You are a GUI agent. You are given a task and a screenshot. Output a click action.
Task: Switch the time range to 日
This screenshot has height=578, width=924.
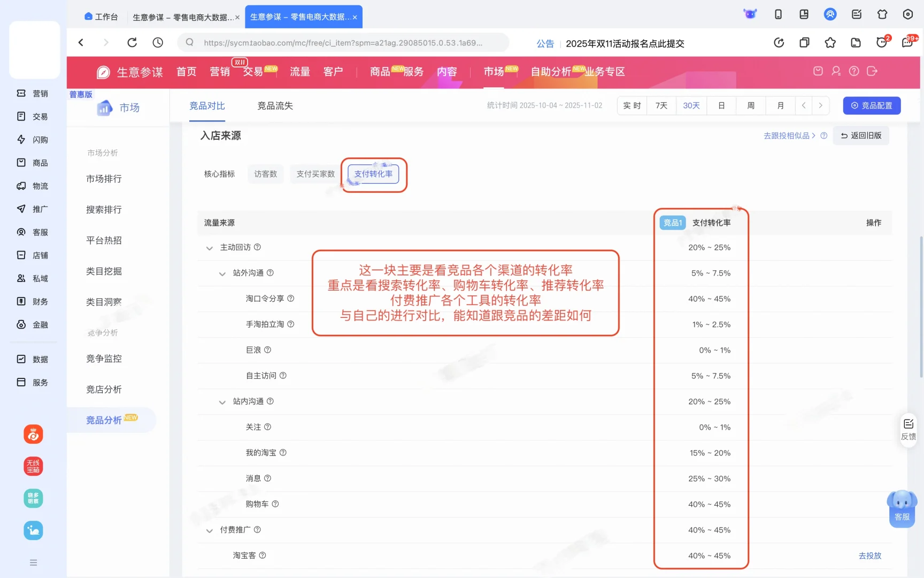[x=721, y=106]
